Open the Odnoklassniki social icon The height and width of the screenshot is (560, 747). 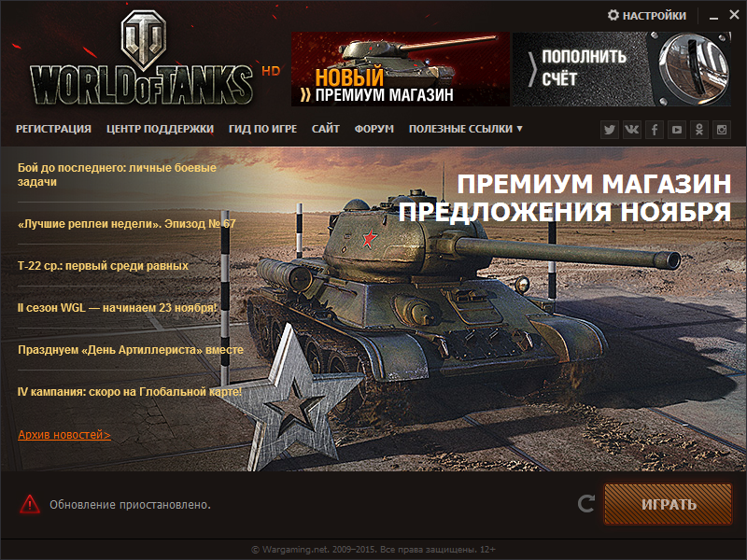tap(698, 130)
